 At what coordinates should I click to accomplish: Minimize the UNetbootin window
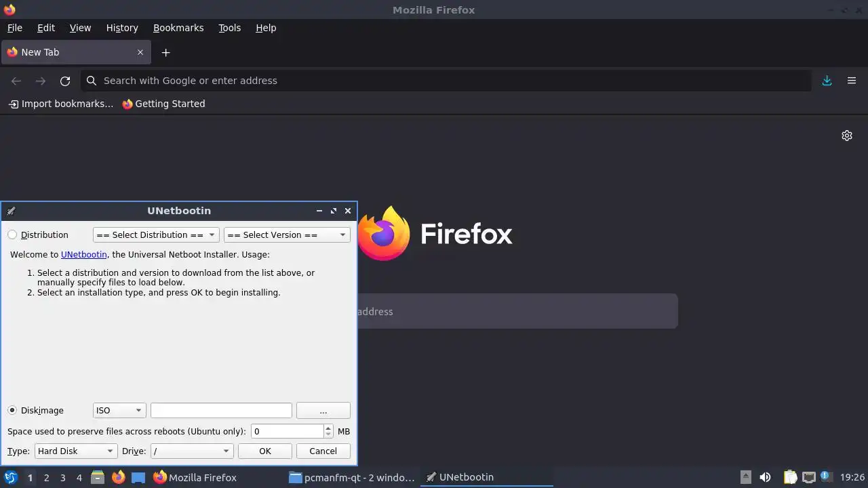click(319, 211)
